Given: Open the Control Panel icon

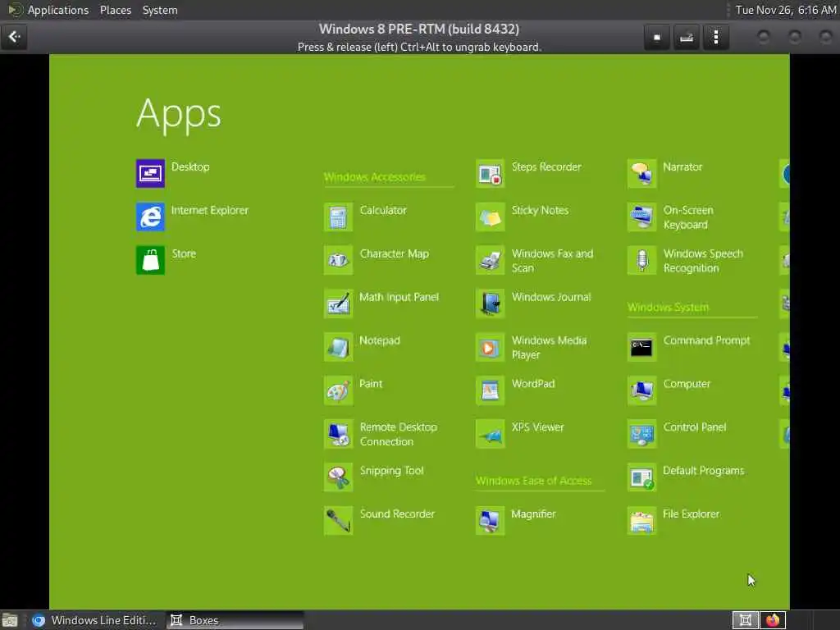Looking at the screenshot, I should click(x=641, y=434).
